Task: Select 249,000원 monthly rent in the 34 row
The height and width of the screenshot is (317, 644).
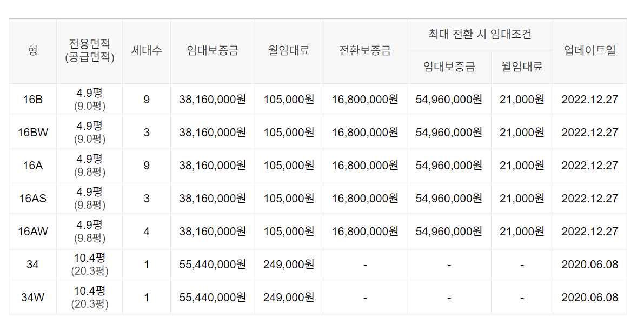Action: pyautogui.click(x=289, y=265)
